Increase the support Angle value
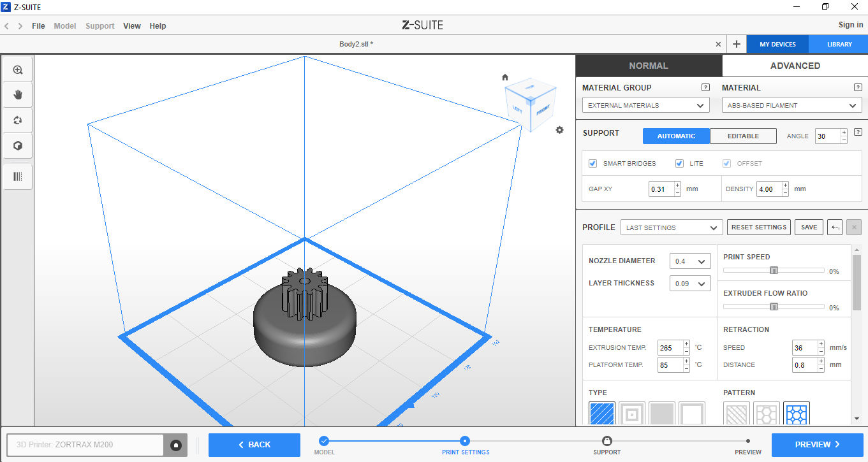Image resolution: width=868 pixels, height=462 pixels. [844, 133]
